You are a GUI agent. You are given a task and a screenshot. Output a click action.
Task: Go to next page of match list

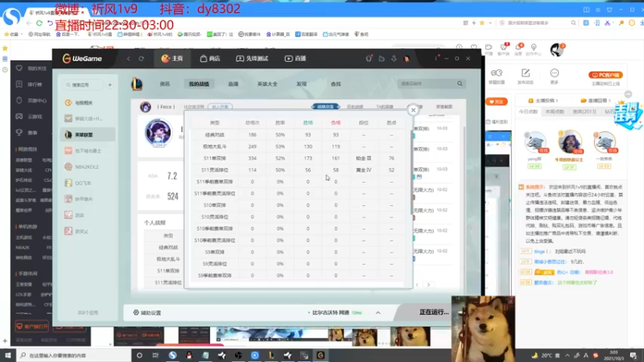(428, 285)
